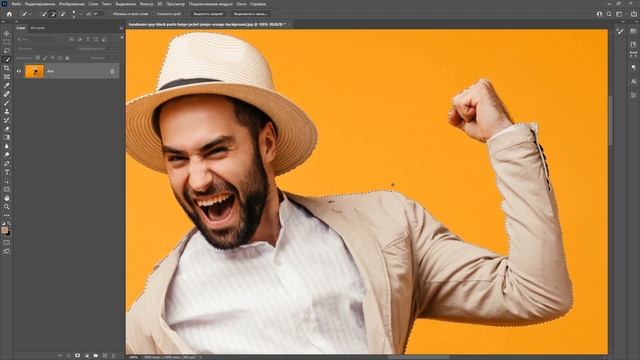Open blend mode dropdown 'Обычные'
Image resolution: width=640 pixels, height=360 pixels.
coord(45,49)
